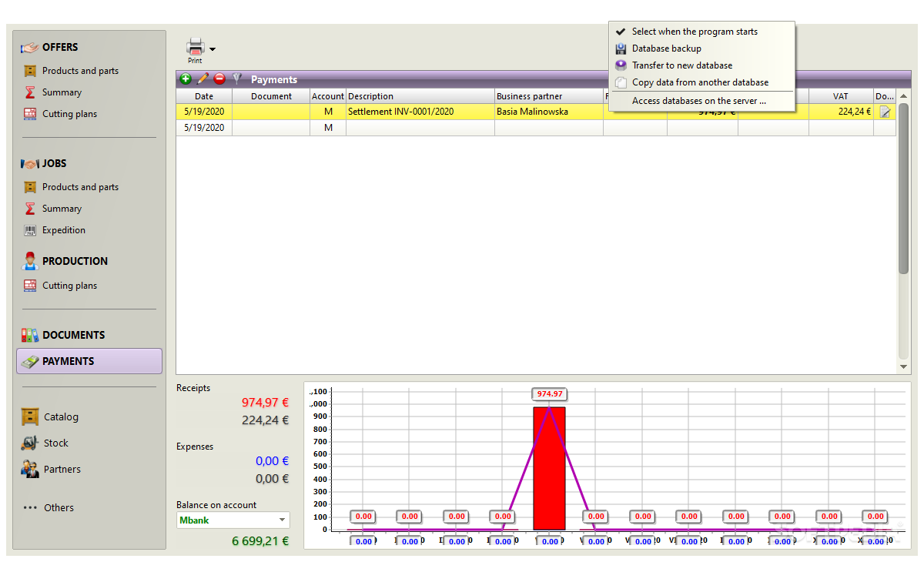
Task: Open Products and parts under JOBS
Action: 80,187
